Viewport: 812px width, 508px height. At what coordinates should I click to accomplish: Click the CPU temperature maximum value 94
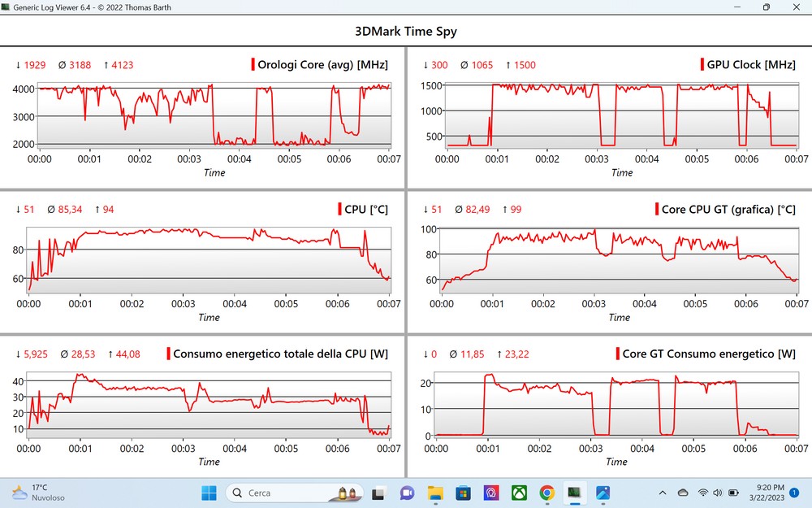108,210
